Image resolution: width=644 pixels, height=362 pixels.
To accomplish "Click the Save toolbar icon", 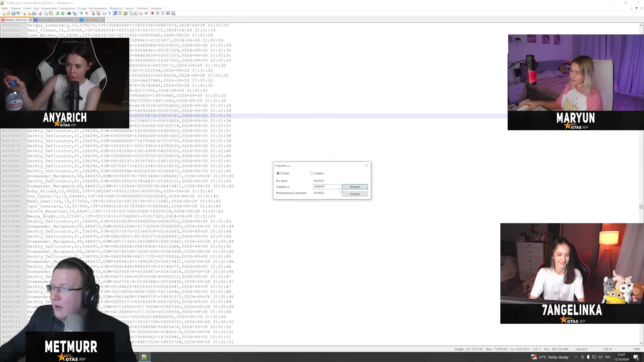I will (13, 13).
